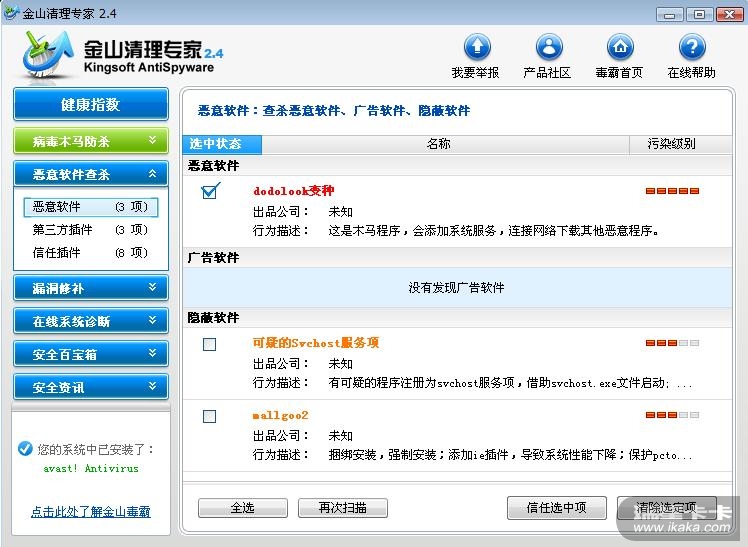The width and height of the screenshot is (748, 547).
Task: Minimize the 金山清理专家 window
Action: (669, 15)
